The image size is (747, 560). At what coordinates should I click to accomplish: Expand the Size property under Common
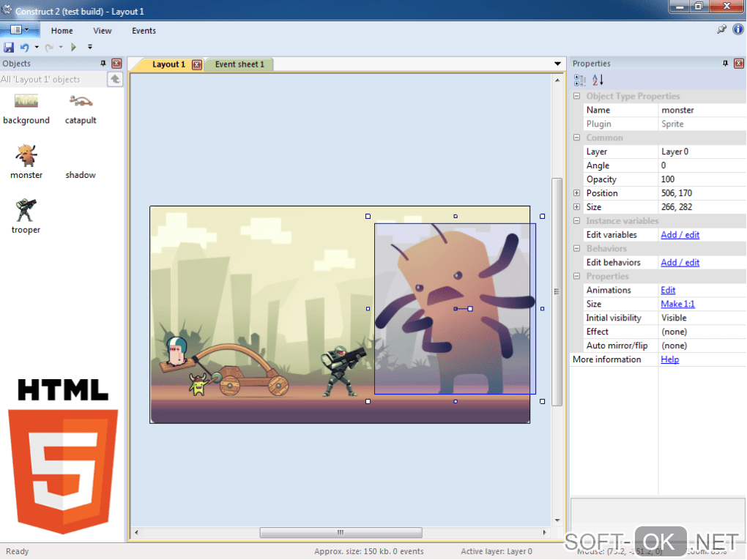577,206
